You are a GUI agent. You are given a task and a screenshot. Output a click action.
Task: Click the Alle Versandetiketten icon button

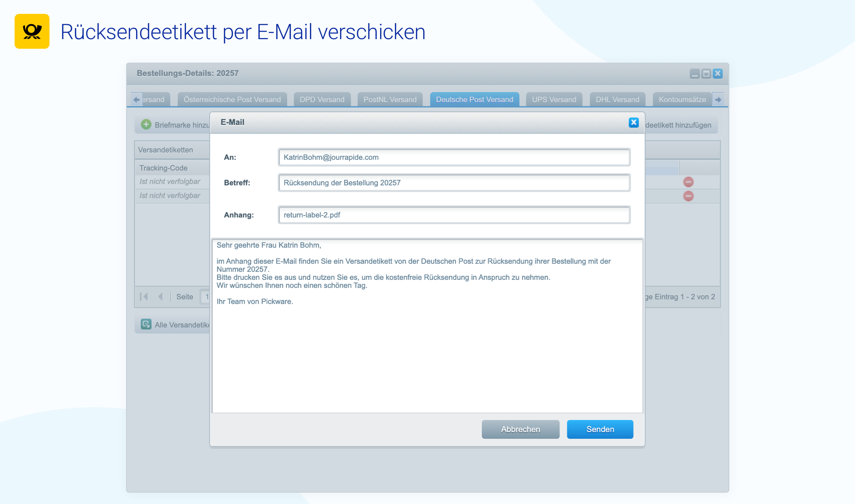click(x=146, y=324)
